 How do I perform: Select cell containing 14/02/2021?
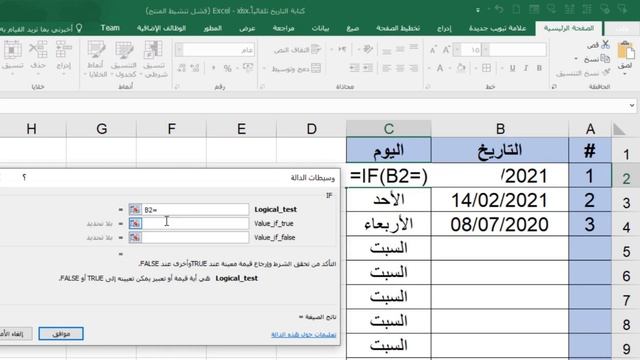pyautogui.click(x=500, y=200)
